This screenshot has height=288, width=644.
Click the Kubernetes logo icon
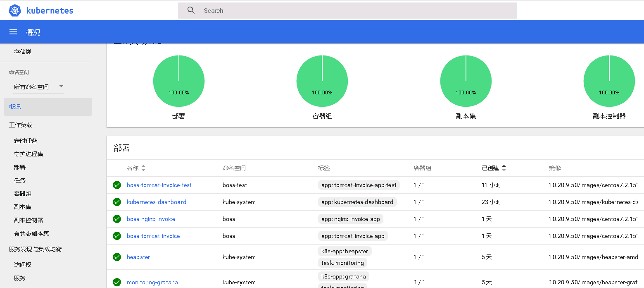pyautogui.click(x=15, y=11)
